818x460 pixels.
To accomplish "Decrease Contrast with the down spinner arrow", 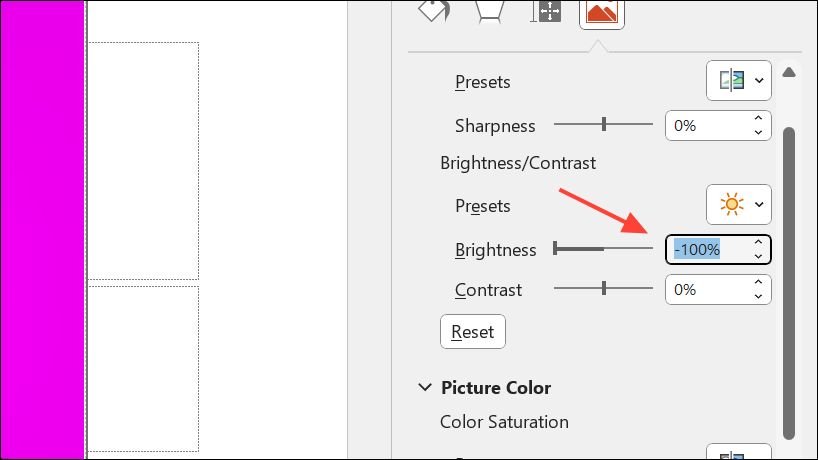I will [x=758, y=297].
